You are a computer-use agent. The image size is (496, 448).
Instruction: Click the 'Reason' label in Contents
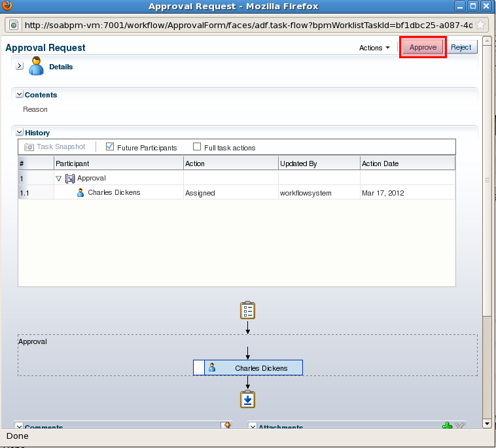[35, 109]
